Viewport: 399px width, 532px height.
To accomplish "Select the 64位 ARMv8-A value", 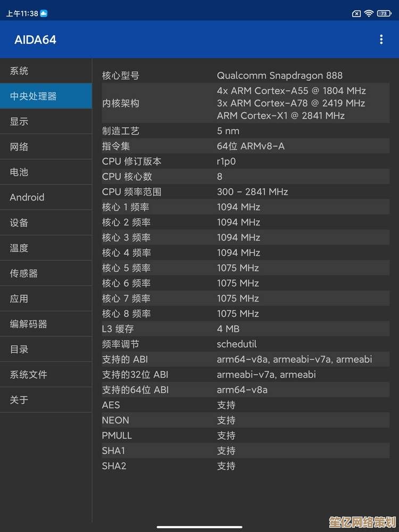I will (251, 146).
